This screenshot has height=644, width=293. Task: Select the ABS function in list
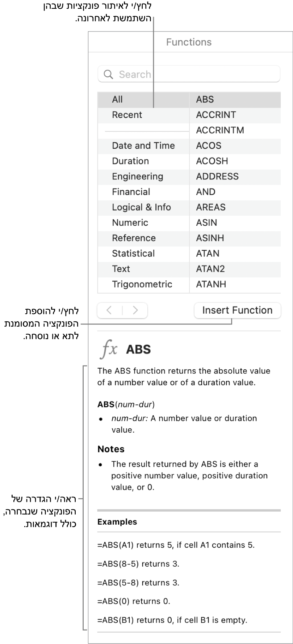tap(205, 99)
